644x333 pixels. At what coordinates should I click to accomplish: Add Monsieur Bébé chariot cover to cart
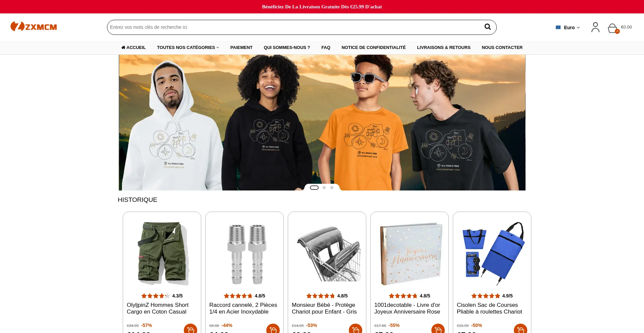point(356,329)
